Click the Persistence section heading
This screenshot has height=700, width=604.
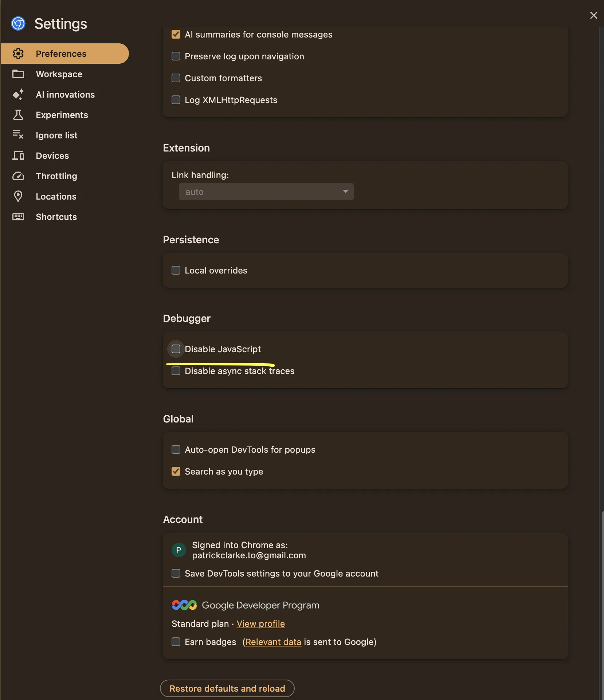(x=191, y=240)
